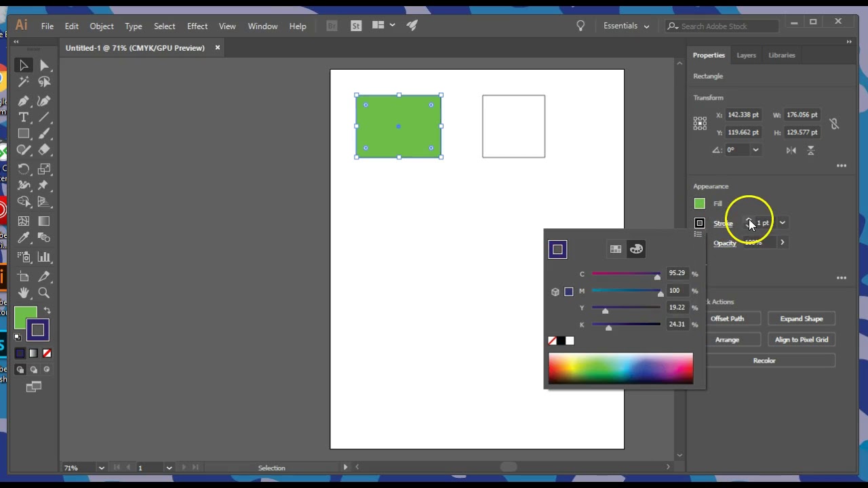Click the Arrange button
Image resolution: width=868 pixels, height=488 pixels.
point(727,340)
